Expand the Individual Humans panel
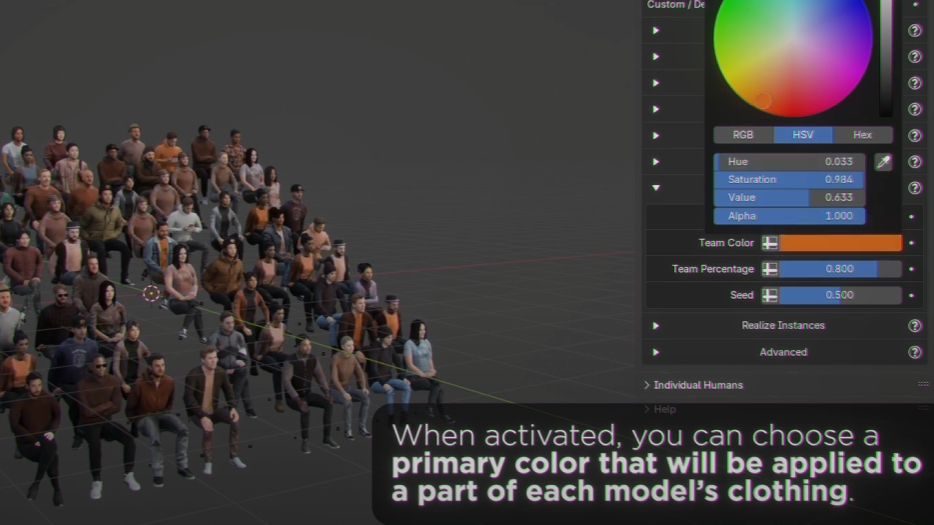The width and height of the screenshot is (934, 525). click(647, 385)
